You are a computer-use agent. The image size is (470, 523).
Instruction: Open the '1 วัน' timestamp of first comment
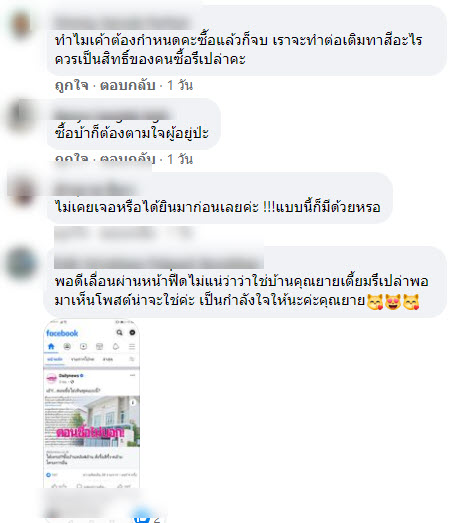click(x=180, y=85)
